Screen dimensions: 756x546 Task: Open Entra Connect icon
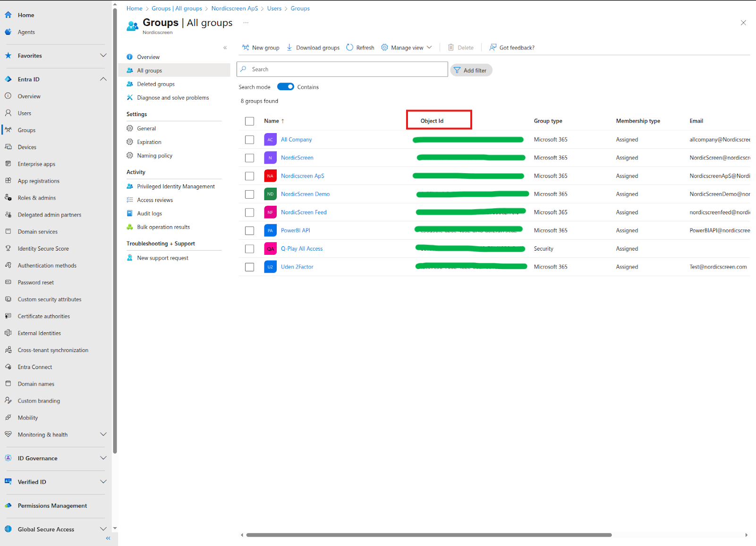(x=8, y=367)
